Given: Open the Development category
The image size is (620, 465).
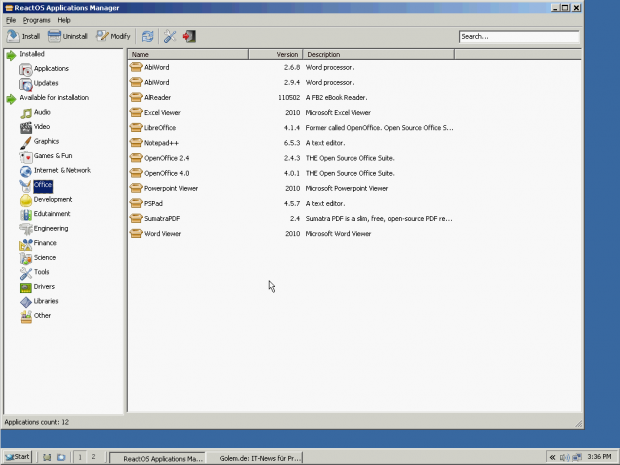Looking at the screenshot, I should [x=52, y=200].
